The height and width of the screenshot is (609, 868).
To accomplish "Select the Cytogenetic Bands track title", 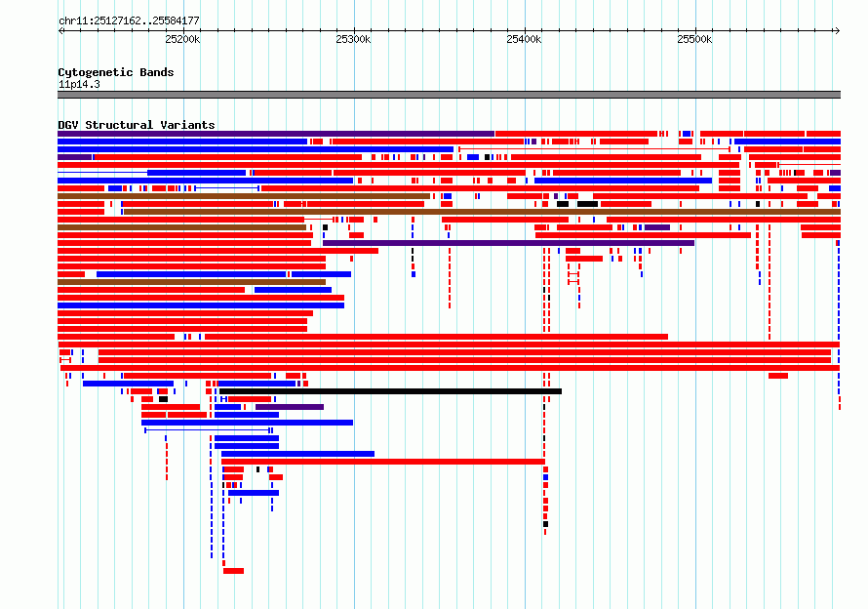I will (116, 72).
